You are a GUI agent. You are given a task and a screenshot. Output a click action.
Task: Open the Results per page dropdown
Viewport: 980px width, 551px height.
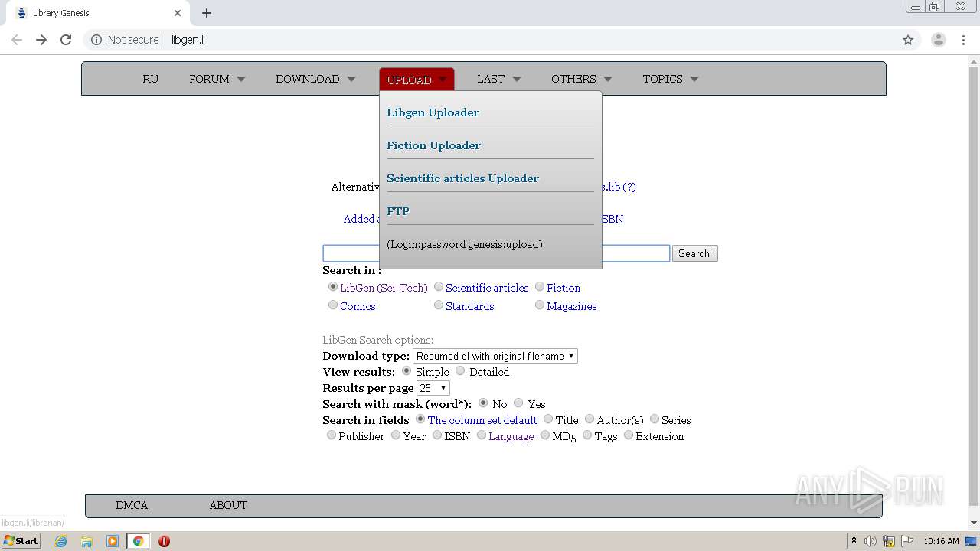[433, 388]
